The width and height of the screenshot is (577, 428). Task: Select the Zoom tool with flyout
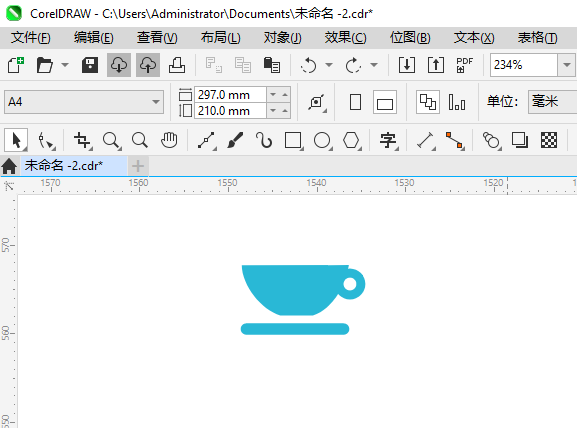tap(111, 141)
